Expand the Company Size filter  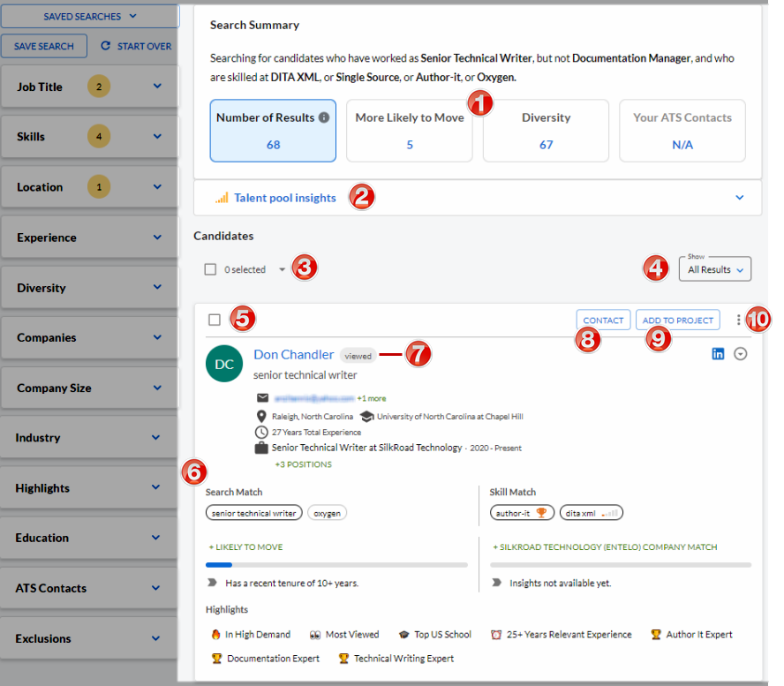[89, 388]
